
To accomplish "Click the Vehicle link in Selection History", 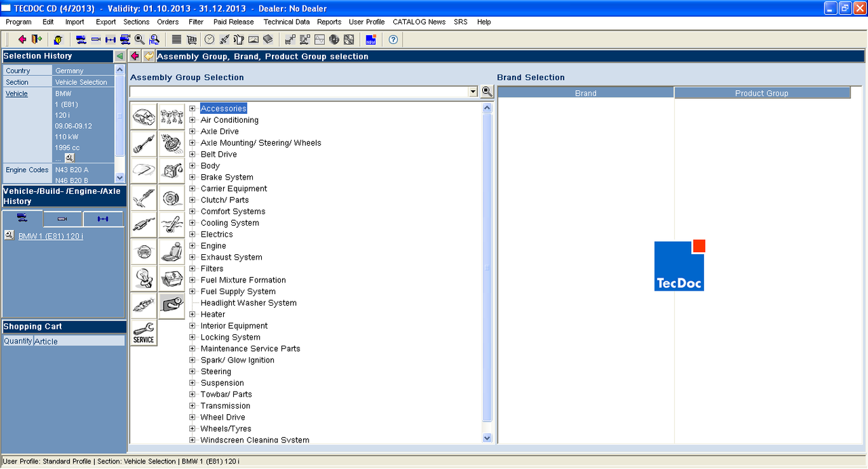I will click(x=17, y=94).
